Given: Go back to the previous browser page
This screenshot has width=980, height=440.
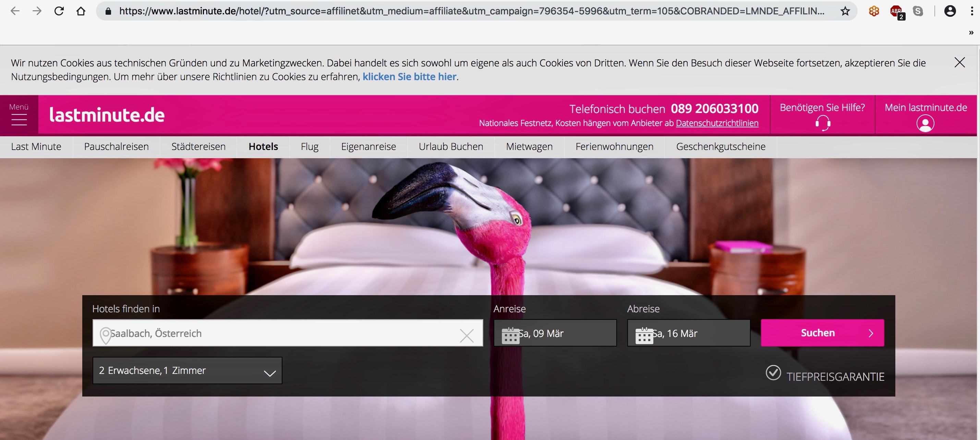Looking at the screenshot, I should (15, 11).
